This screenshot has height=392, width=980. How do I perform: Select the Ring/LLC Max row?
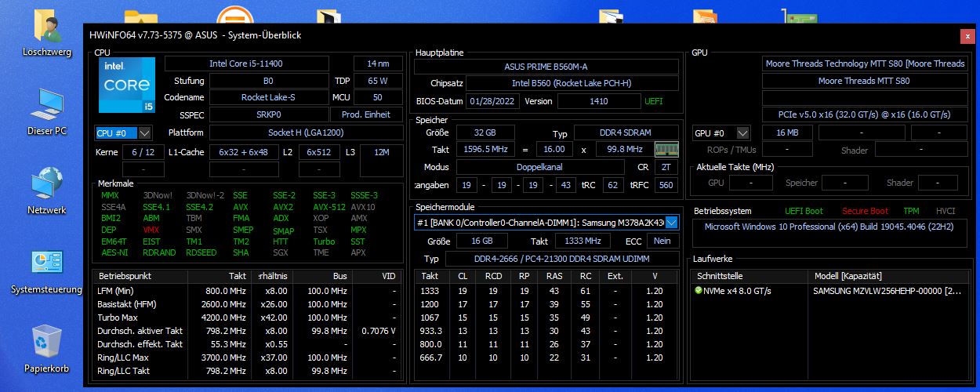(x=249, y=358)
